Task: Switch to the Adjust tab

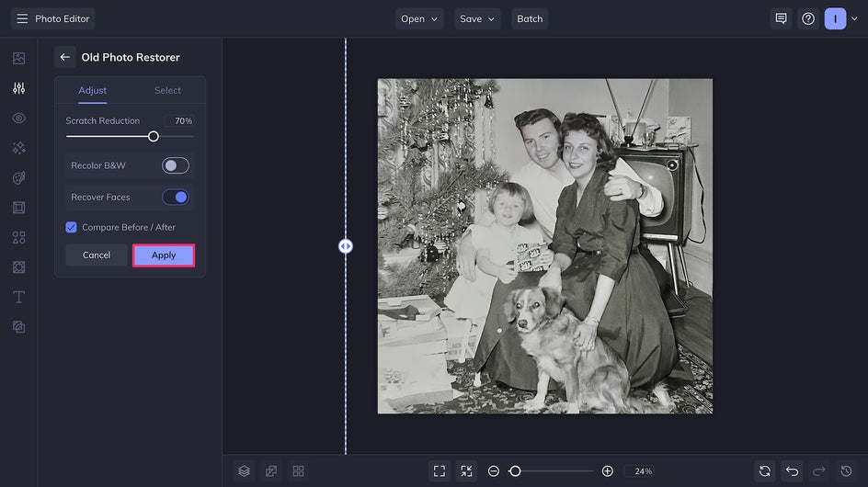Action: tap(93, 90)
